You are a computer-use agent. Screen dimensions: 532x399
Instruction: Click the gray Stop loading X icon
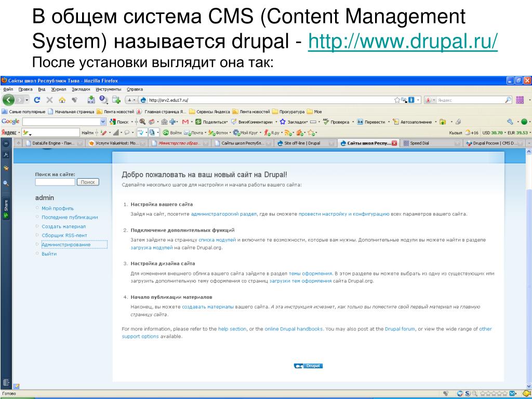click(49, 100)
